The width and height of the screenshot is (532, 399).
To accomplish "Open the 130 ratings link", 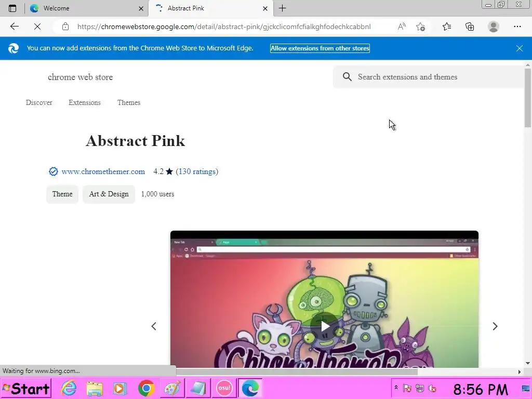I will (197, 171).
